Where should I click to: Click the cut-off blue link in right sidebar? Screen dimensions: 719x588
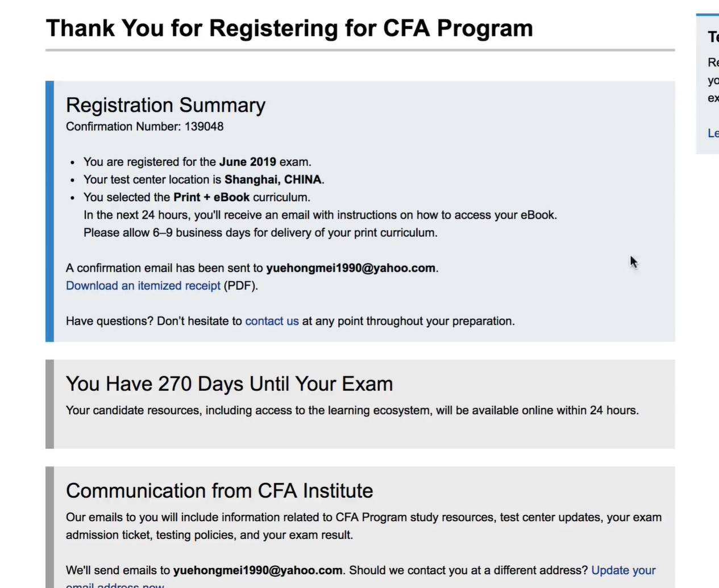pyautogui.click(x=713, y=133)
